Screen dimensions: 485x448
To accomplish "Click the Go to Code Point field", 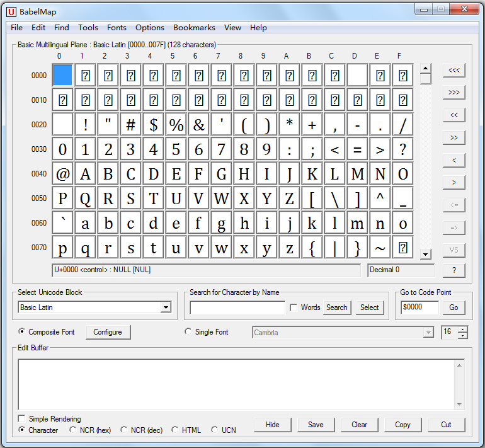I will pos(420,307).
